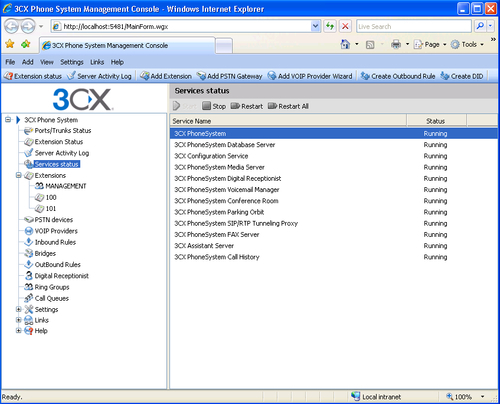Open the Page menu dropdown
This screenshot has width=500, height=404.
[x=445, y=45]
